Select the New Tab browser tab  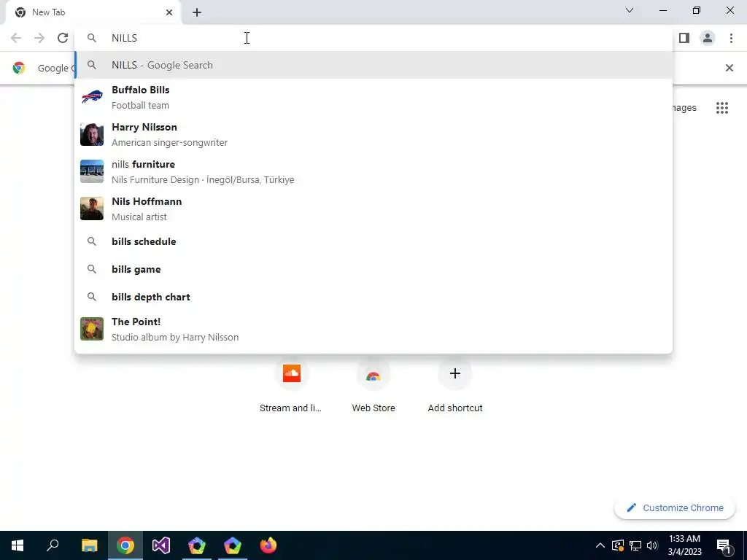[x=93, y=12]
